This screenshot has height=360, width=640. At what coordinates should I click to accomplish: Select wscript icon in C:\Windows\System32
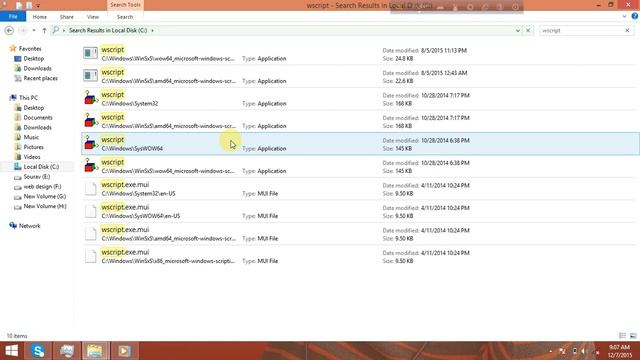coord(90,98)
